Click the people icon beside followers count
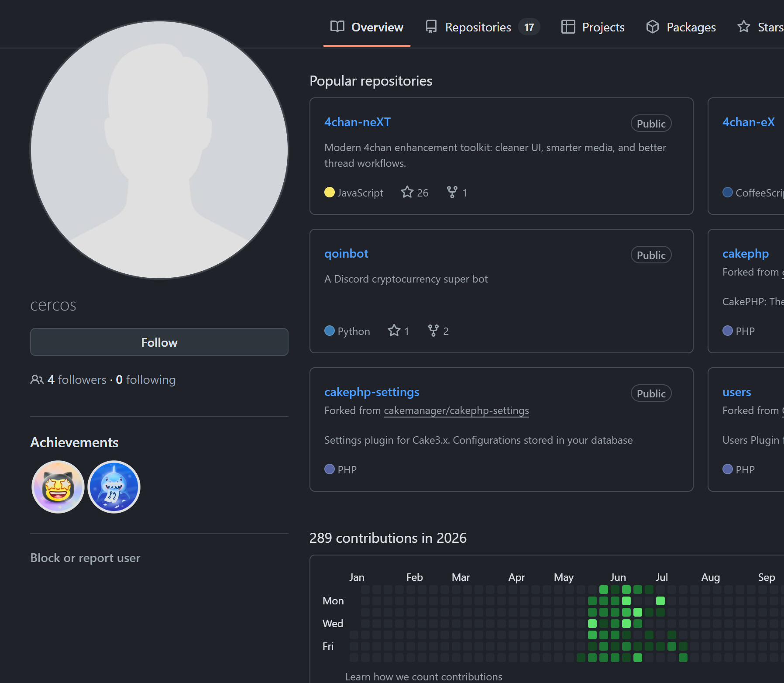The width and height of the screenshot is (784, 683). pyautogui.click(x=37, y=379)
